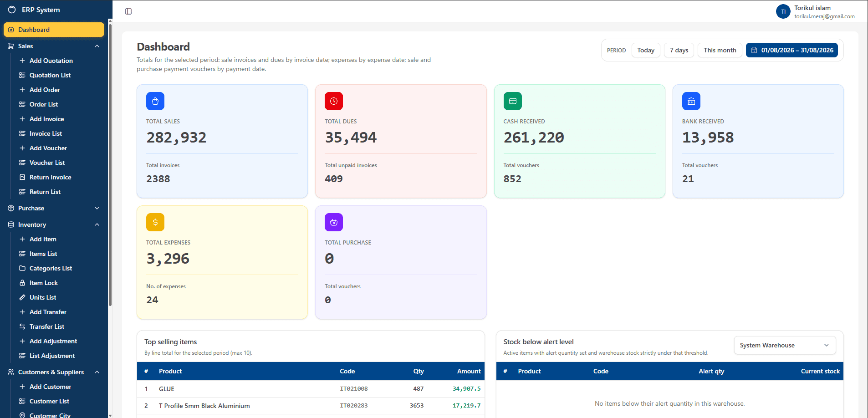Screen dimensions: 868x418
Task: Open List Adjustment in the sidebar
Action: click(x=52, y=356)
